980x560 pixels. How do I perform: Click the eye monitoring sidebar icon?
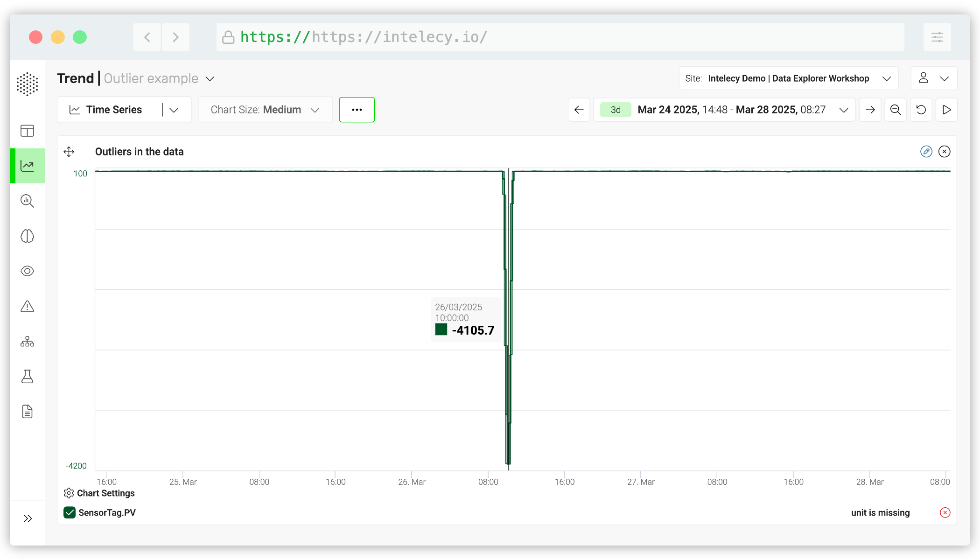pos(27,271)
